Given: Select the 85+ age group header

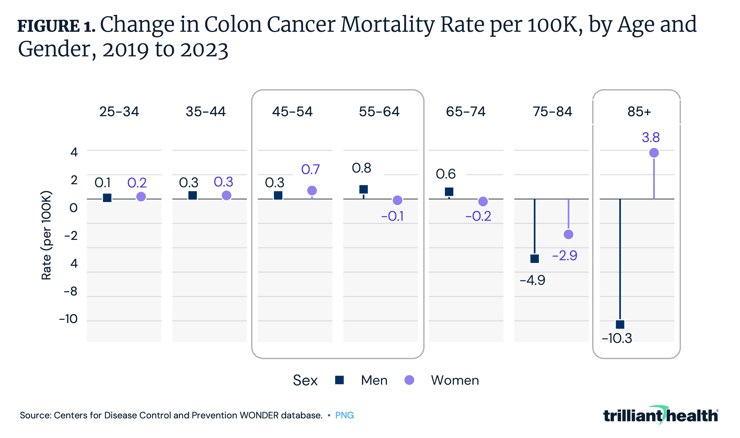Looking at the screenshot, I should coord(637,112).
